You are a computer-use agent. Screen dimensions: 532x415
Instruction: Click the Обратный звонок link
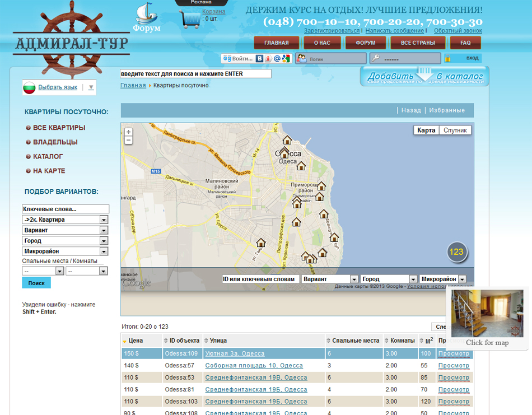pyautogui.click(x=458, y=31)
